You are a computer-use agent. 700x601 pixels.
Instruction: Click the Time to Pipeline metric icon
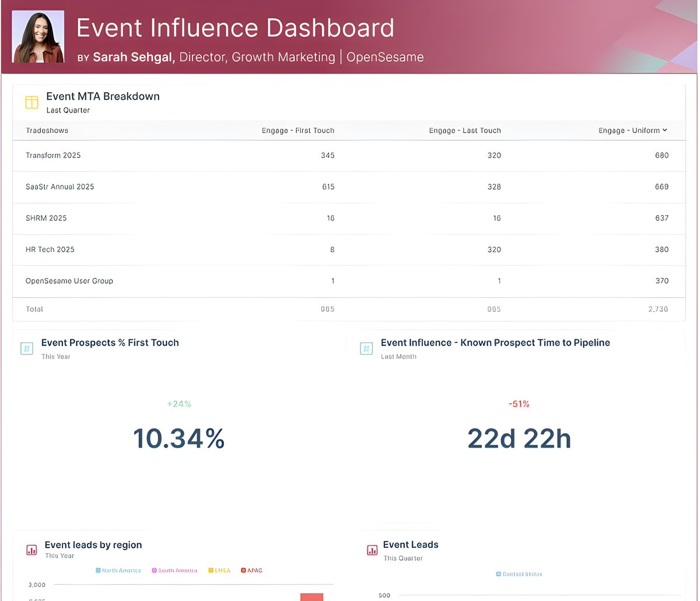click(x=366, y=349)
